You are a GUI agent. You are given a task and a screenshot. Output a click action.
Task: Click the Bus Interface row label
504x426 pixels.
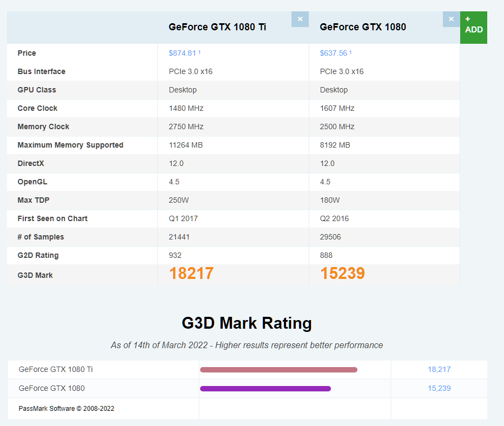coord(42,71)
